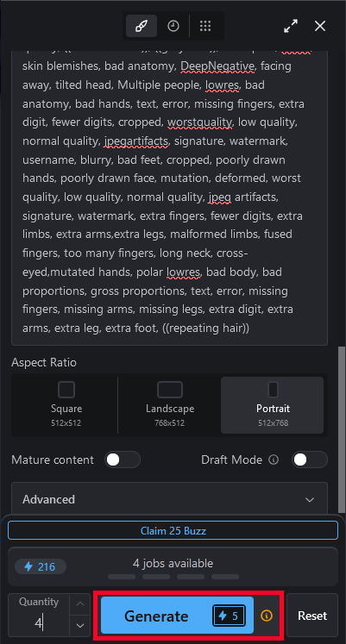Click the Draft Mode info icon
This screenshot has height=644, width=346.
point(274,460)
